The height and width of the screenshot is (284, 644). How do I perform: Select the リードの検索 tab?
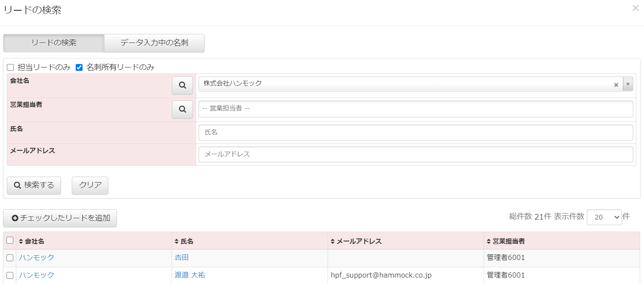(x=54, y=43)
